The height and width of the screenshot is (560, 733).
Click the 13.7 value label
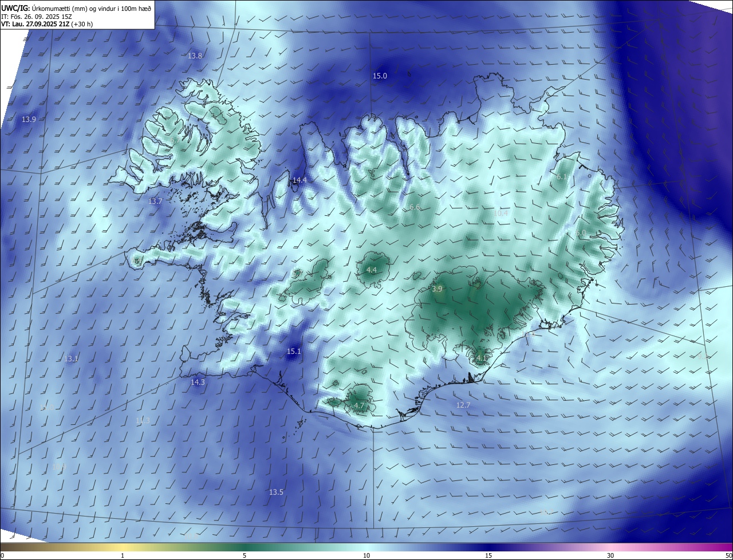coord(156,201)
